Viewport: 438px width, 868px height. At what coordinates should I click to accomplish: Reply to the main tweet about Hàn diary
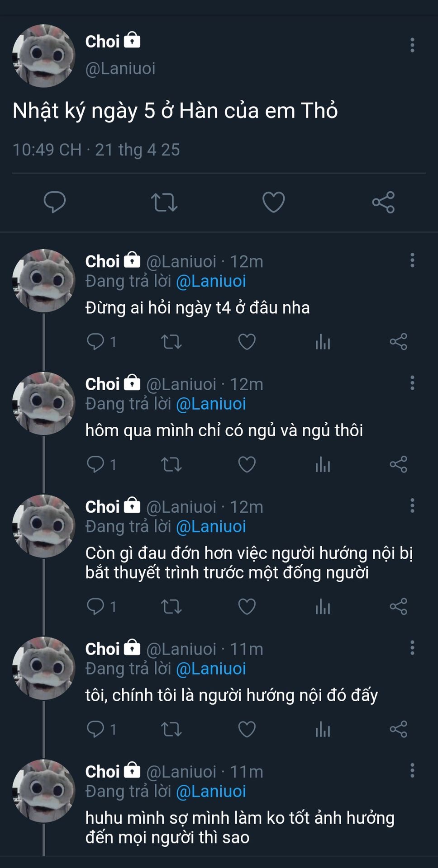tap(55, 202)
